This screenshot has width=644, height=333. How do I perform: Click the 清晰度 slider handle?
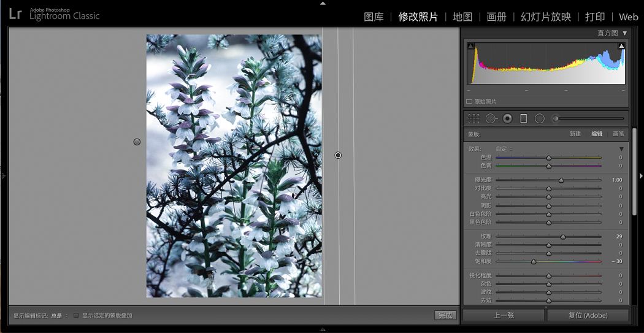coord(549,245)
